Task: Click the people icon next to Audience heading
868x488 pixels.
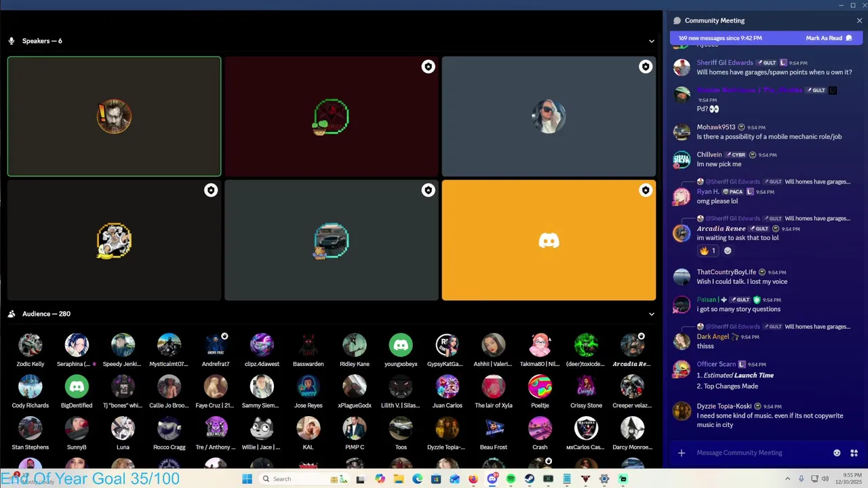Action: tap(12, 314)
